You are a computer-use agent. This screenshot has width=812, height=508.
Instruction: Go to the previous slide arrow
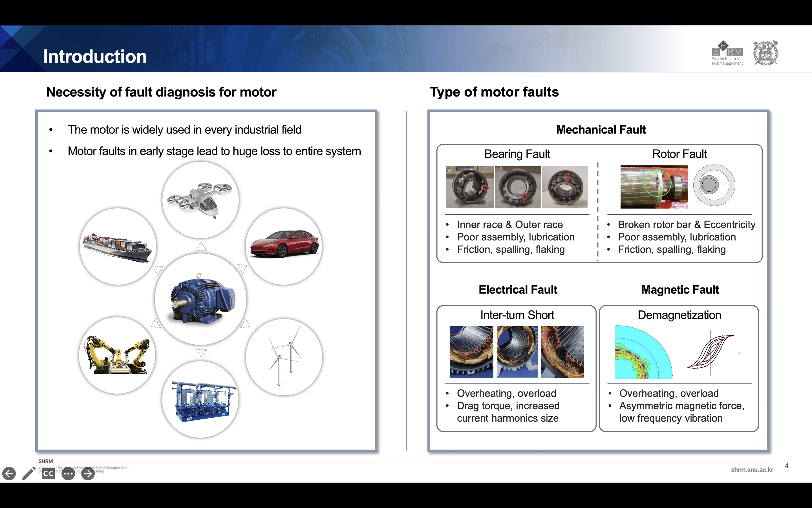coord(9,474)
